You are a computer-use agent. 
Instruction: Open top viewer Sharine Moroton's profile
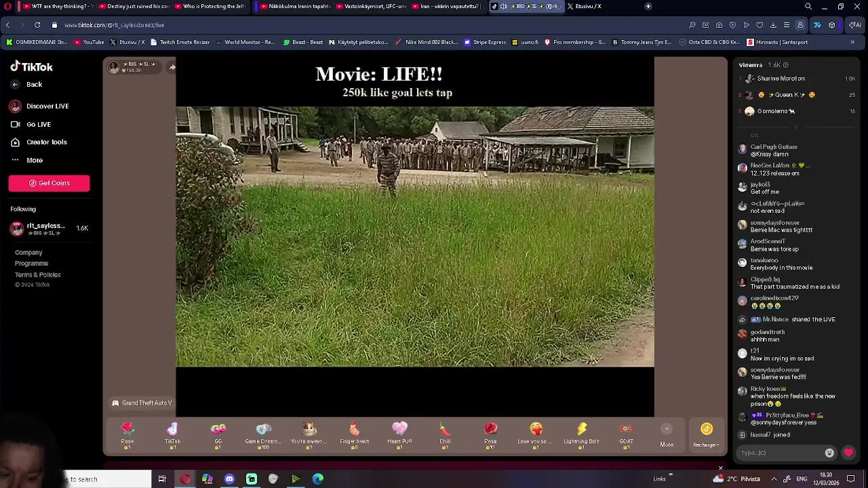pyautogui.click(x=781, y=79)
